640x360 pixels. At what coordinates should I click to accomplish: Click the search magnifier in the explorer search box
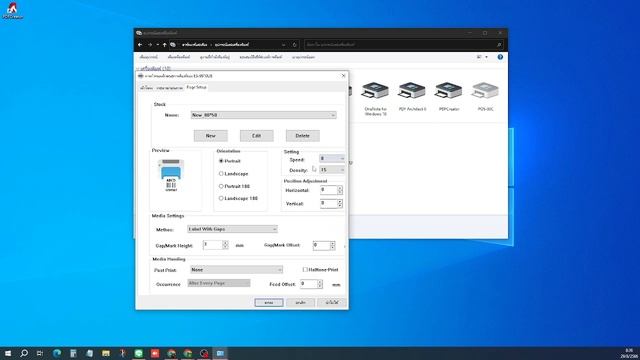(499, 44)
